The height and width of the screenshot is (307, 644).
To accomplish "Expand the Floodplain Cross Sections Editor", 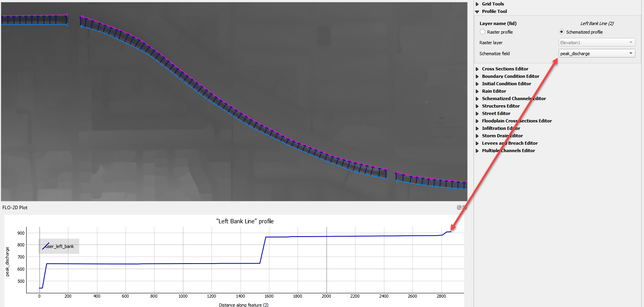I will click(x=477, y=121).
